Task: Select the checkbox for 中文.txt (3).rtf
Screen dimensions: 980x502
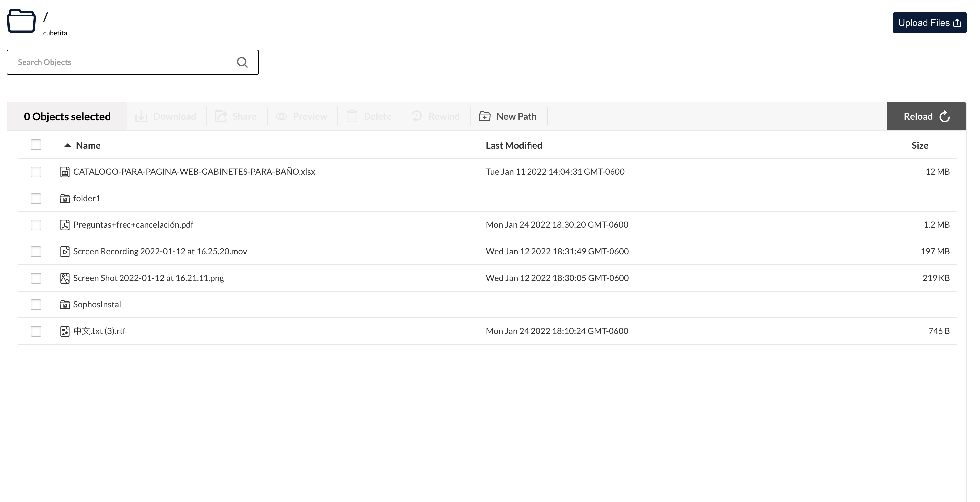Action: pyautogui.click(x=36, y=331)
